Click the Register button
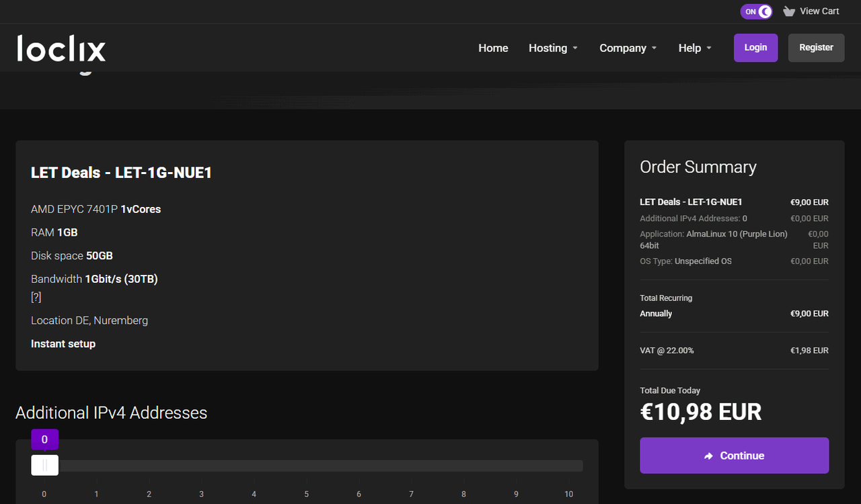This screenshot has height=504, width=861. [816, 48]
